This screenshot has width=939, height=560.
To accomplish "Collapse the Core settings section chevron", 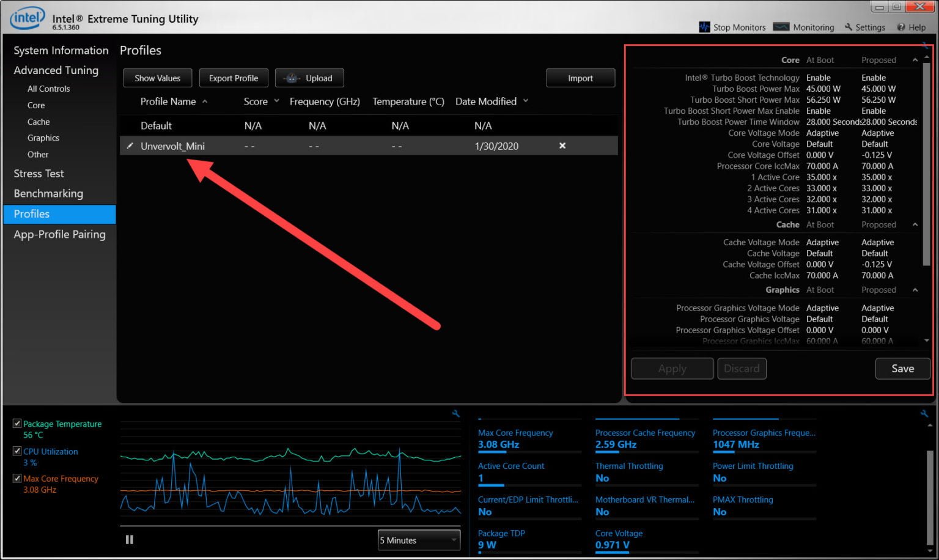I will [x=915, y=59].
